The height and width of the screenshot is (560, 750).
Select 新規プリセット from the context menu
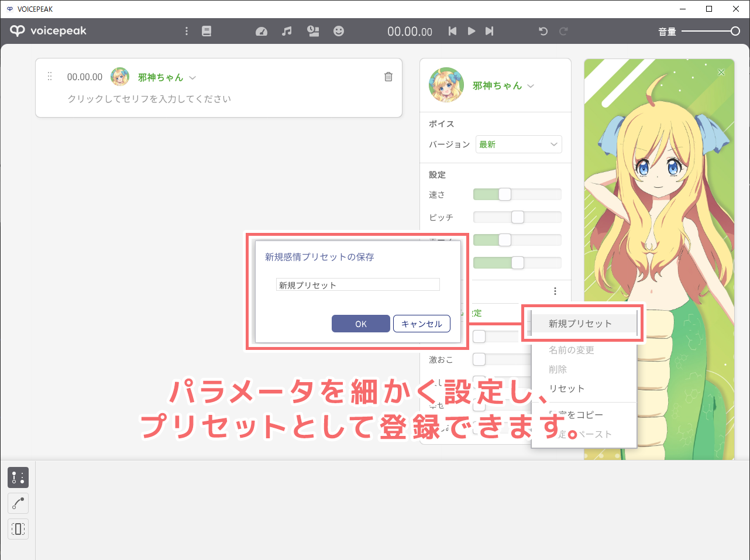pos(583,324)
